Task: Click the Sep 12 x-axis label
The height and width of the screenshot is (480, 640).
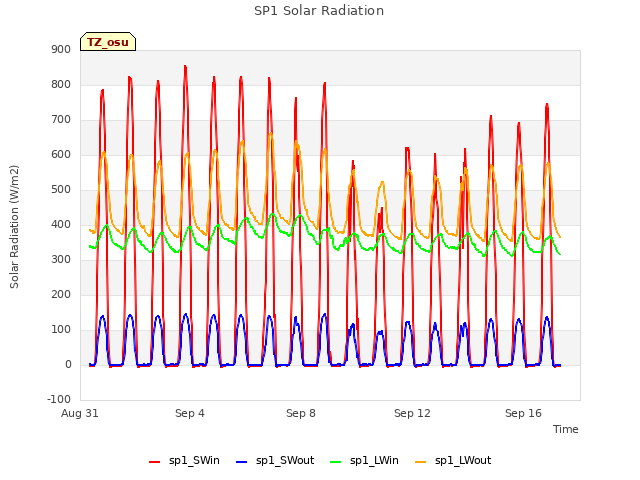Action: [x=412, y=413]
